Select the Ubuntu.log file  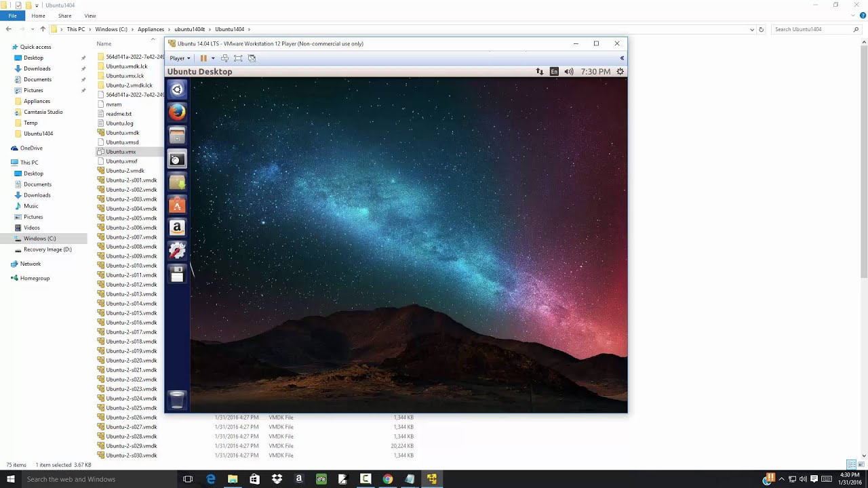119,123
